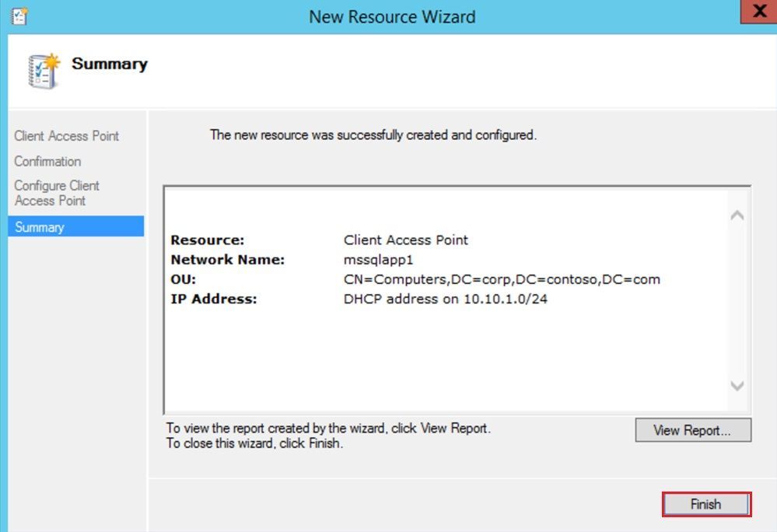777x532 pixels.
Task: Click the Summary heading text
Action: point(110,64)
